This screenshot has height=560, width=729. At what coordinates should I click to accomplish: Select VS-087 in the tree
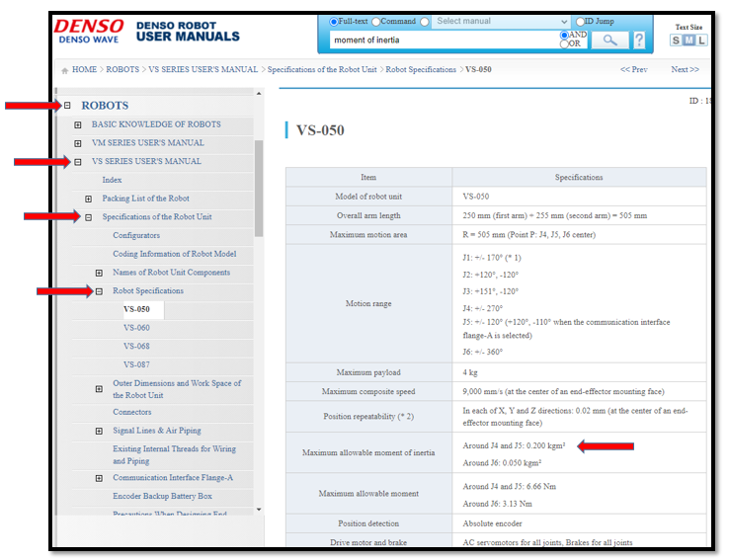point(136,364)
